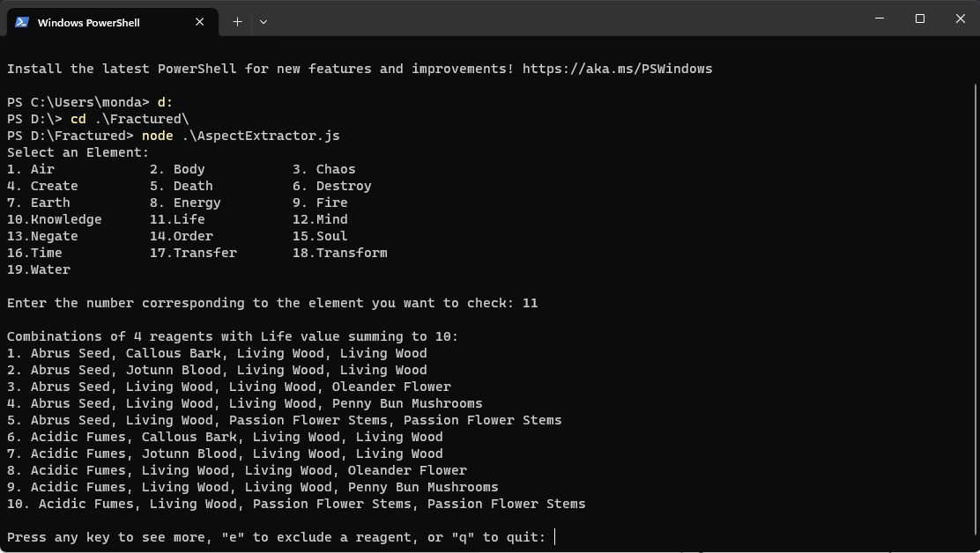Click result 6 with Acidic Fumes, Callous Bark

[x=225, y=437]
